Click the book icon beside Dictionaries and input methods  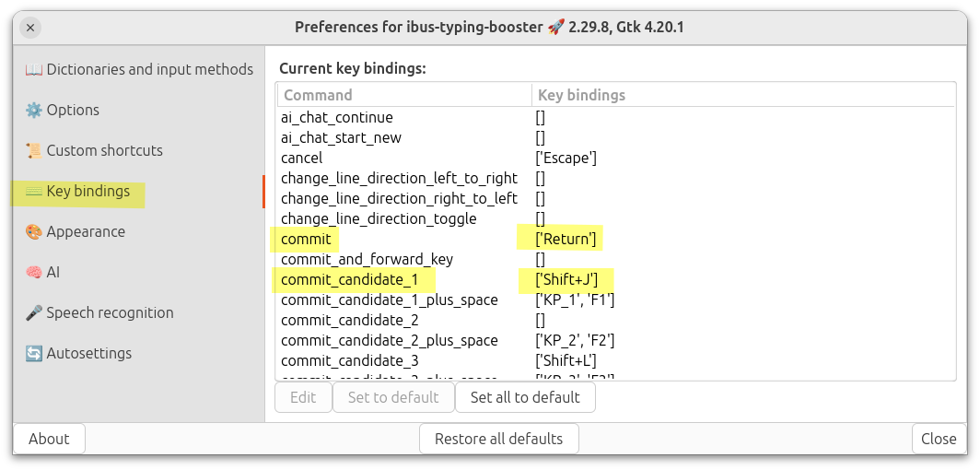coord(34,70)
